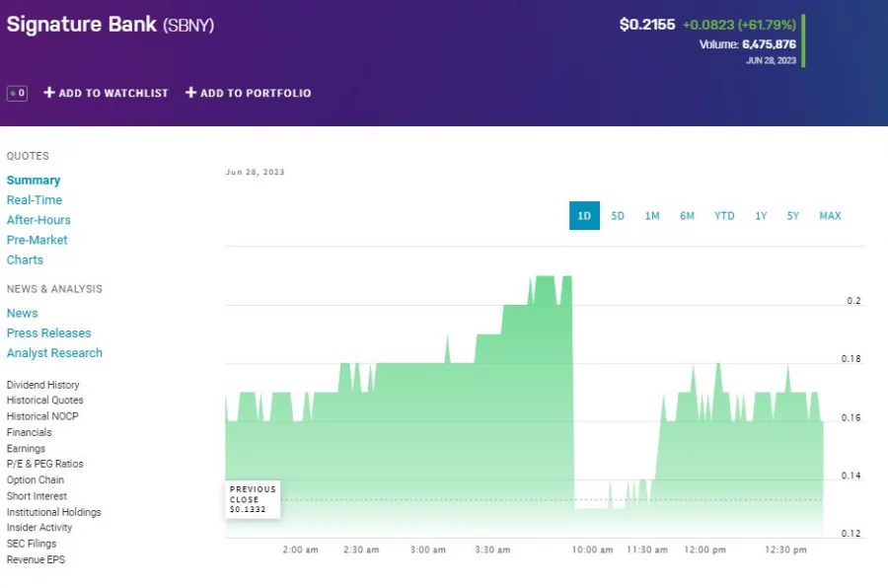The image size is (888, 588).
Task: Select the YTD chart range
Action: click(x=724, y=215)
